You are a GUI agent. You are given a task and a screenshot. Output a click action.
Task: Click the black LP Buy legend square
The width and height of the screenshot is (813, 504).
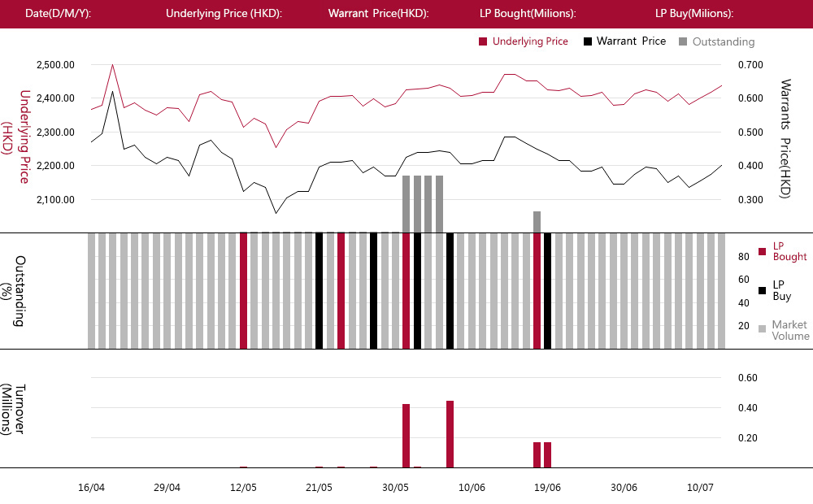tap(763, 290)
